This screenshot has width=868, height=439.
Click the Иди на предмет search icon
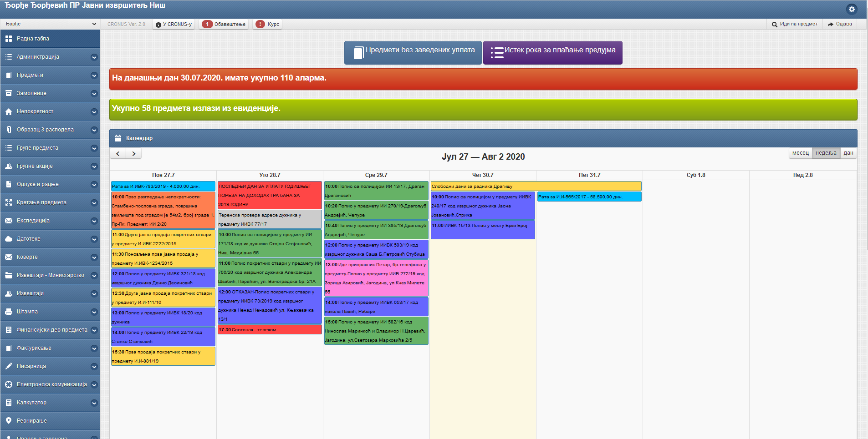[774, 24]
